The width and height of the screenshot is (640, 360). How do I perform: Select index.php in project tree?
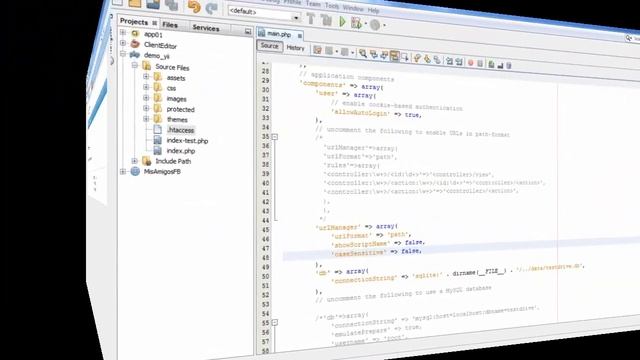pyautogui.click(x=181, y=151)
